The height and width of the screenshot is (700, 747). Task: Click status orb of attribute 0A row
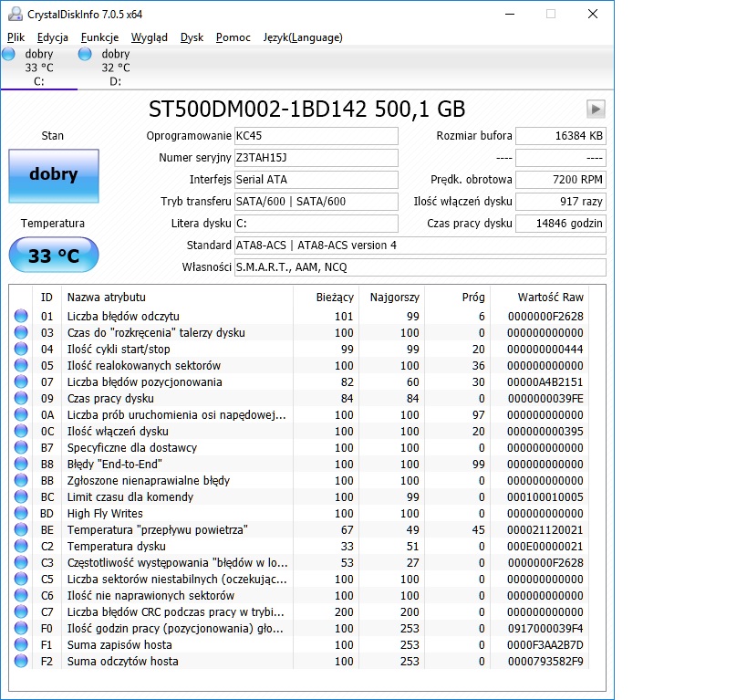click(21, 414)
